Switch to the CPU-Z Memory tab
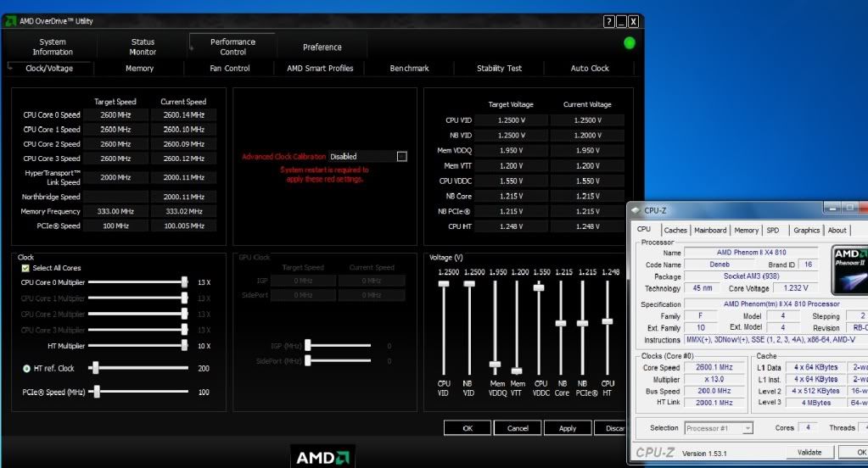The height and width of the screenshot is (468, 868). pyautogui.click(x=746, y=230)
